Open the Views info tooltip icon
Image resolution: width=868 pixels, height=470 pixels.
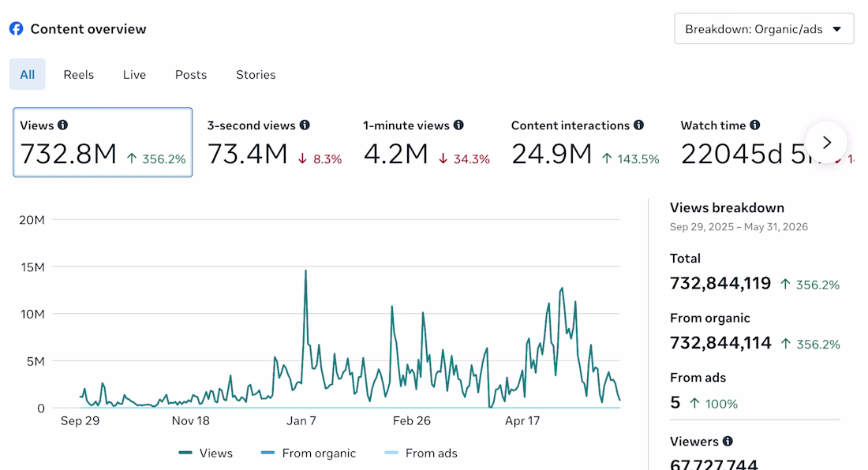point(63,125)
